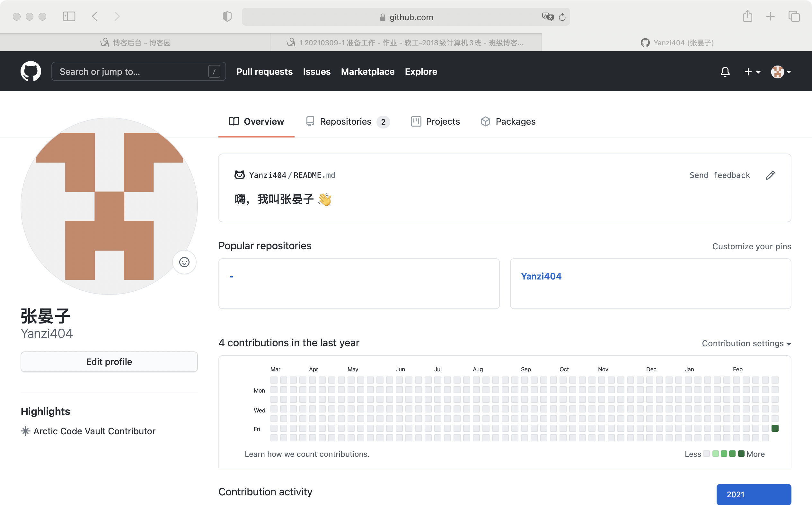
Task: Show the Safari tab overview icon
Action: pyautogui.click(x=794, y=16)
